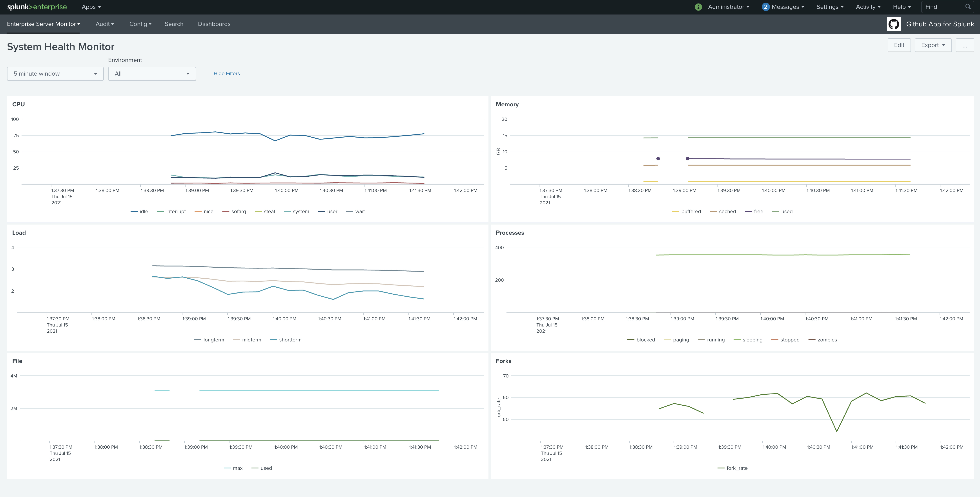
Task: Click the free memory data point marker
Action: coord(658,159)
